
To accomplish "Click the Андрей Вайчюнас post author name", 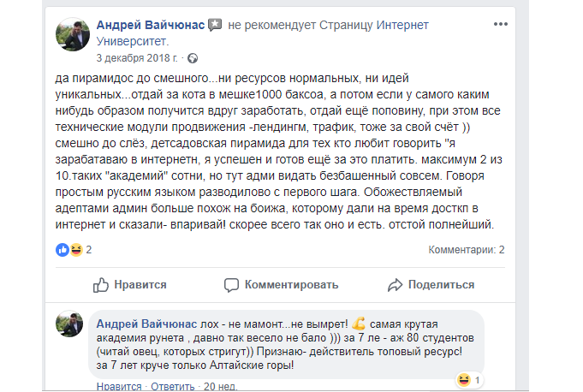I will [151, 26].
